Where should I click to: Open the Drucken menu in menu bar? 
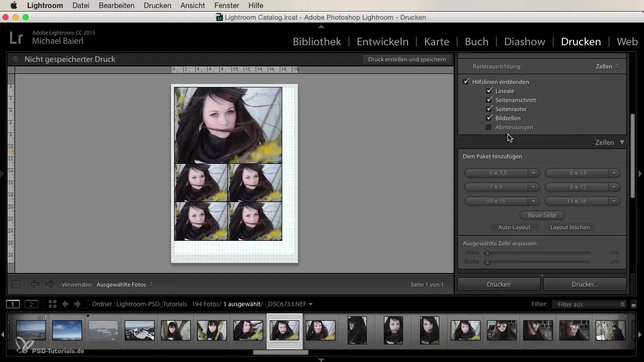tap(157, 6)
